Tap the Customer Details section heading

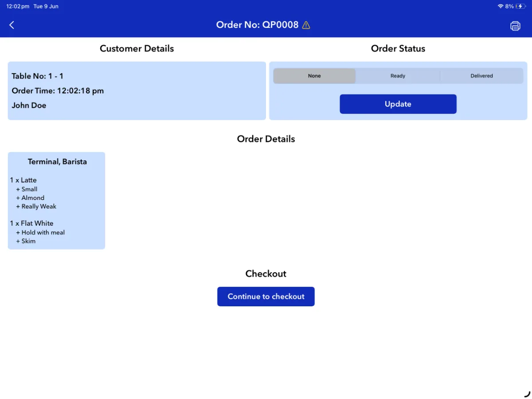[137, 49]
